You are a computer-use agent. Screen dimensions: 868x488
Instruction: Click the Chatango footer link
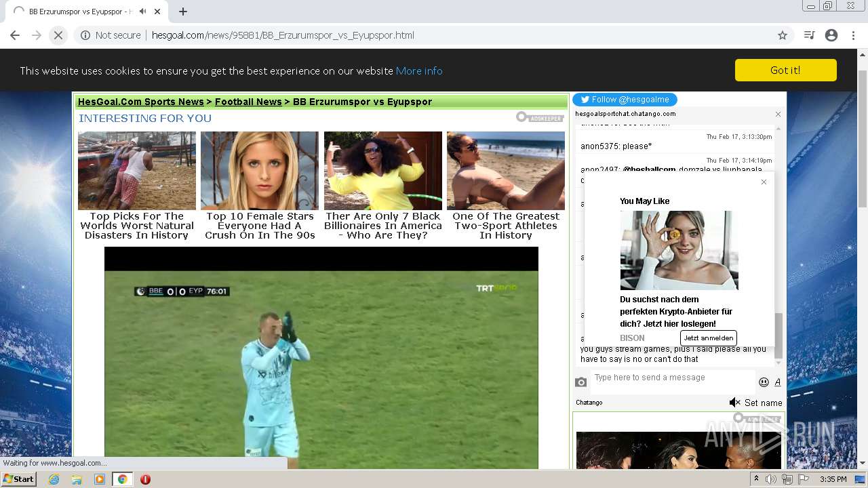tap(589, 403)
